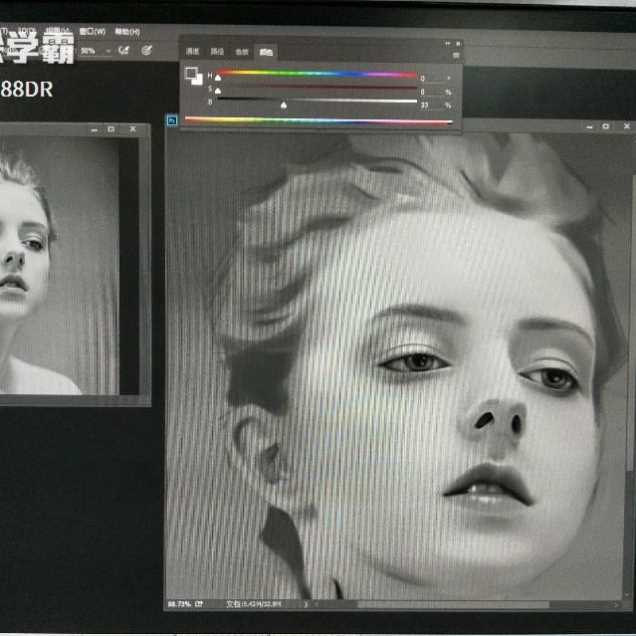The image size is (636, 636).
Task: Click the zoom percentage field in status bar
Action: point(179,604)
